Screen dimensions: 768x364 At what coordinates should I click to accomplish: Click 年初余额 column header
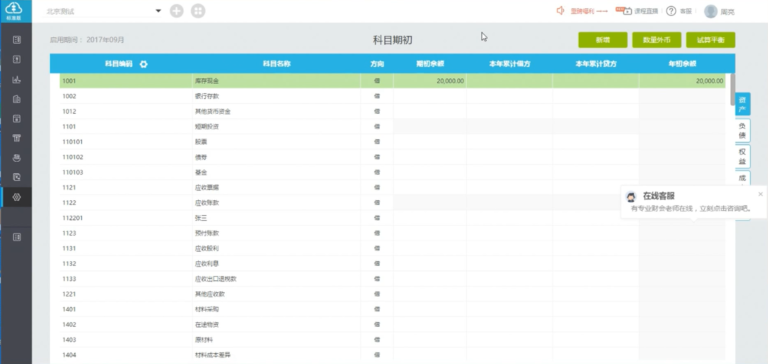[x=682, y=64]
